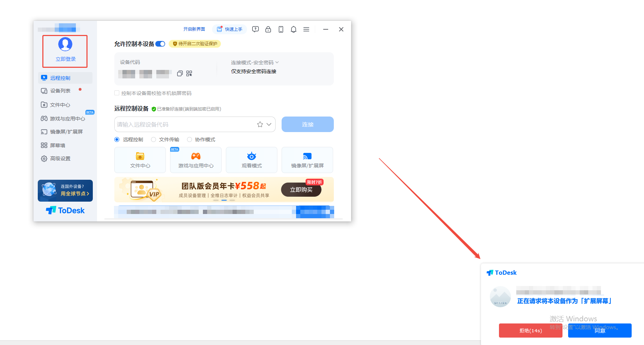Click the requester avatar in the ToDesk popup
The height and width of the screenshot is (345, 644).
(500, 297)
